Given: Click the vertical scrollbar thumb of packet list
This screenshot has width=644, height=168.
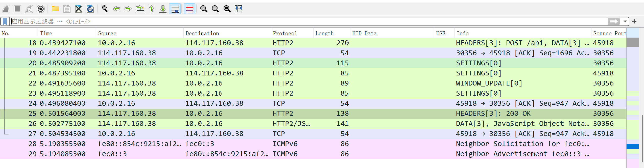Looking at the screenshot, I should coord(642,138).
